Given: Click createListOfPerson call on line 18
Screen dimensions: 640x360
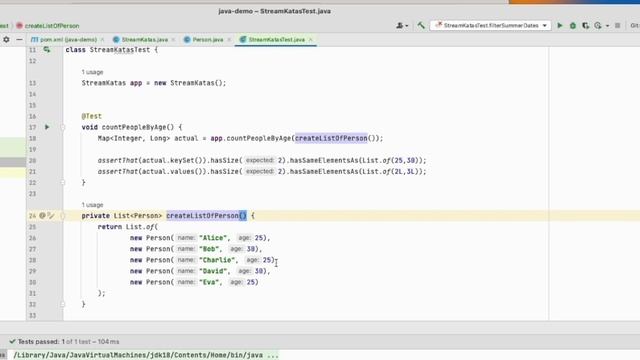Looking at the screenshot, I should [331, 138].
